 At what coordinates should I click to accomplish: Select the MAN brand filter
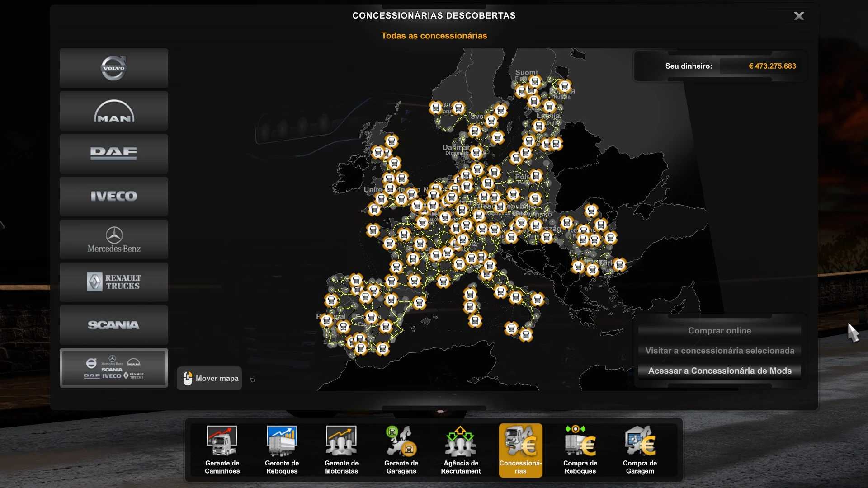pos(113,111)
